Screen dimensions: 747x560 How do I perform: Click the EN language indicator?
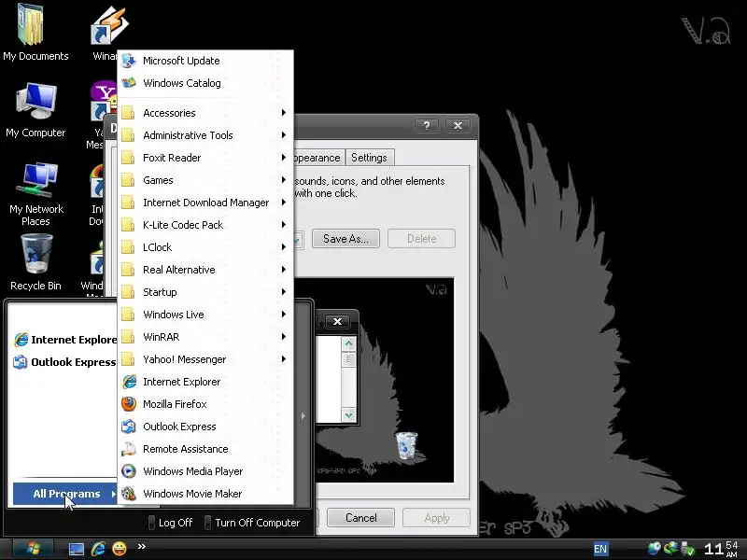600,549
